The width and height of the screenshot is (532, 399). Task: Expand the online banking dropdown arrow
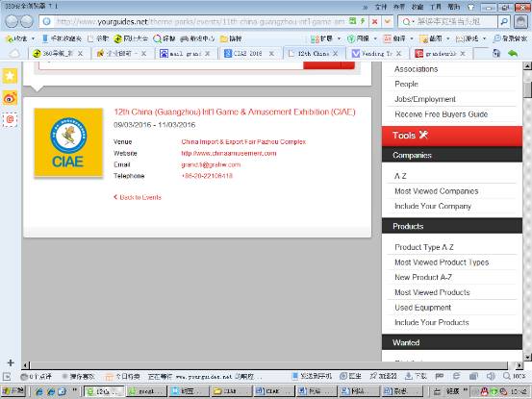(375, 38)
